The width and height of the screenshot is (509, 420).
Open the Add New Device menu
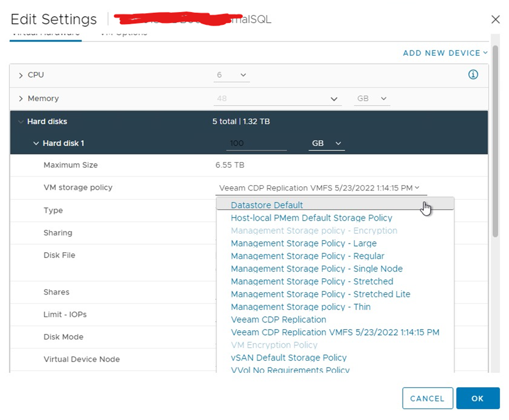[x=445, y=53]
